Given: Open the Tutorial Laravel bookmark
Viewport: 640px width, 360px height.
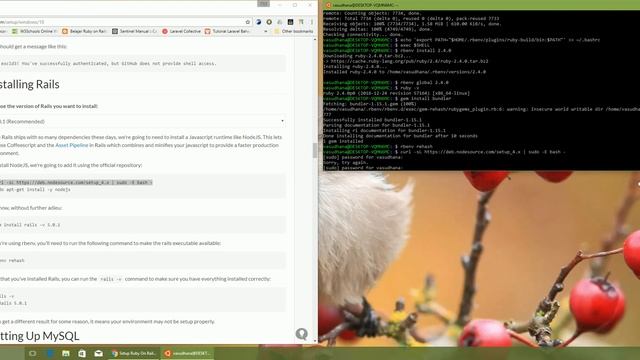Looking at the screenshot, I should pos(227,31).
